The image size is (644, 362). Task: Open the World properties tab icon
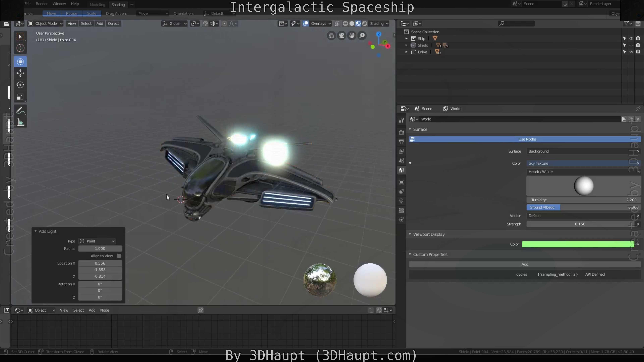(401, 170)
